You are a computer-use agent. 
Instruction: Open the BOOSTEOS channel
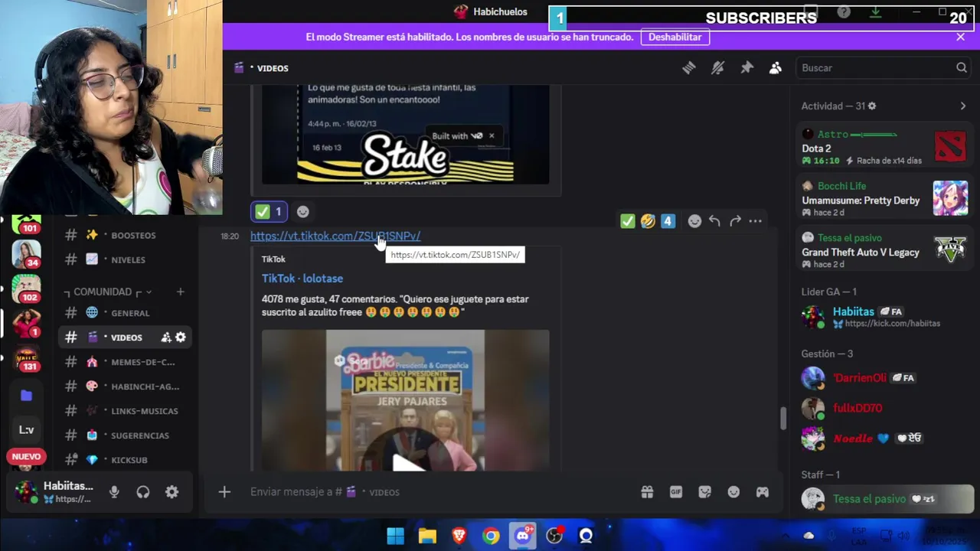click(126, 235)
